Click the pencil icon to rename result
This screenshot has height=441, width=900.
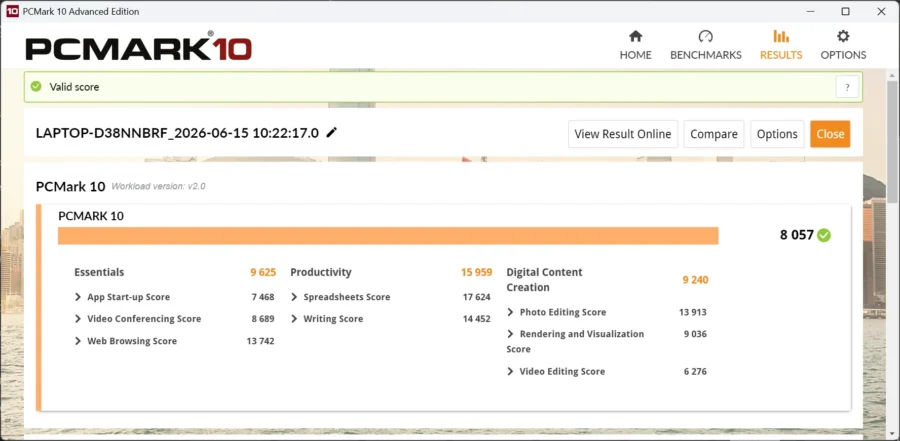pos(331,133)
